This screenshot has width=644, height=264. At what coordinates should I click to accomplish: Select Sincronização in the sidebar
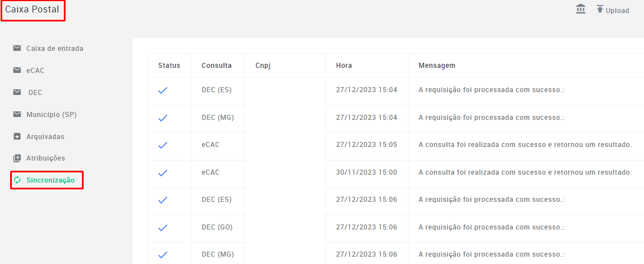[50, 180]
